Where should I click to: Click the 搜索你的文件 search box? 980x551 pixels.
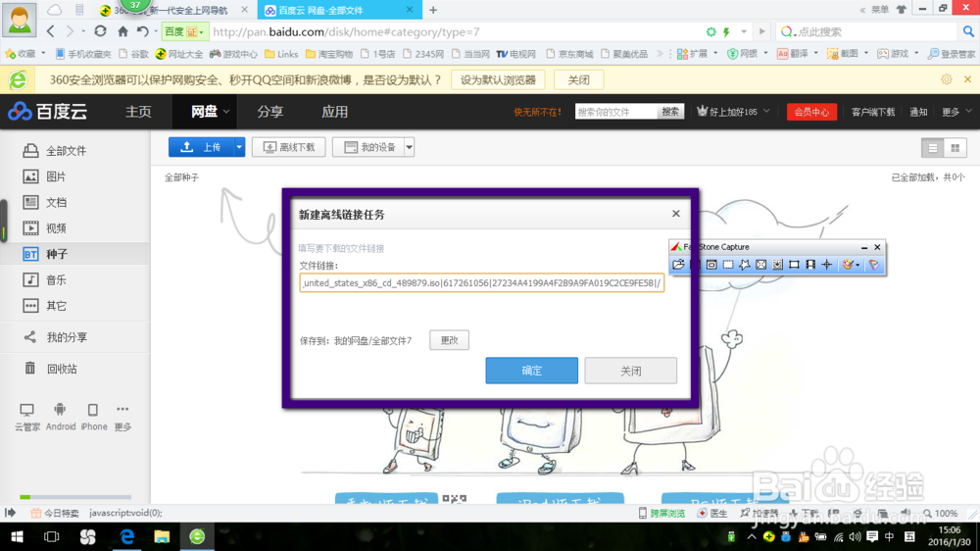click(x=615, y=112)
